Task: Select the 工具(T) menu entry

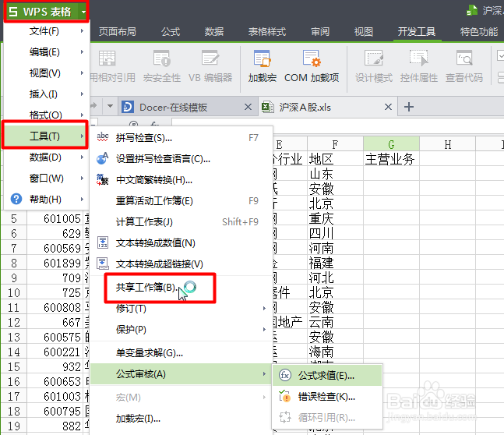Action: [x=45, y=136]
